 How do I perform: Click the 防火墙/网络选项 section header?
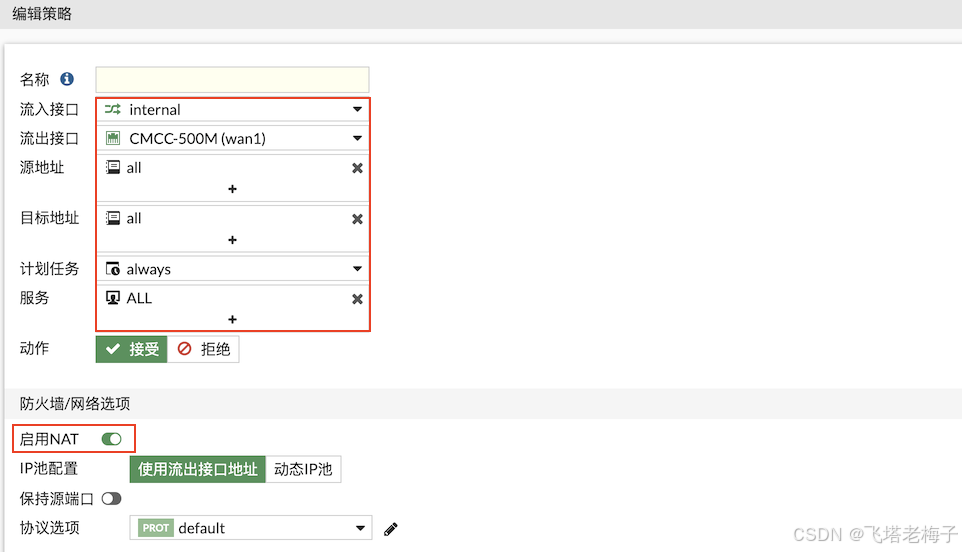coord(75,404)
